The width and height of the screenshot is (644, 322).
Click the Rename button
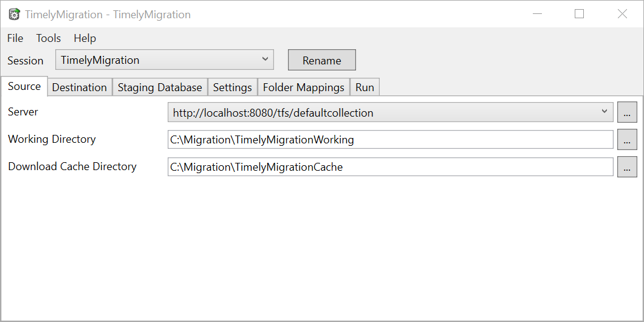tap(322, 60)
